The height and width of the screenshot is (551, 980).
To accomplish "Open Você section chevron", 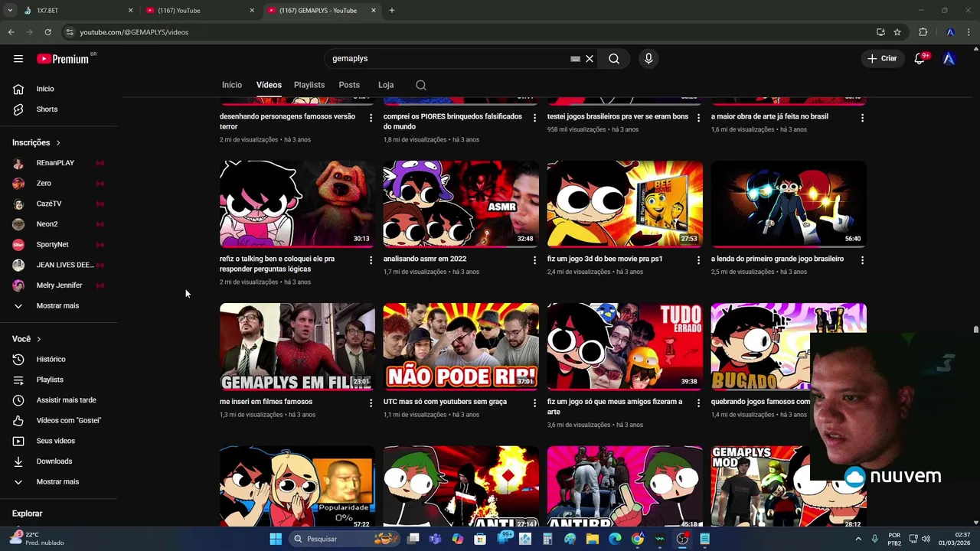I will 39,339.
